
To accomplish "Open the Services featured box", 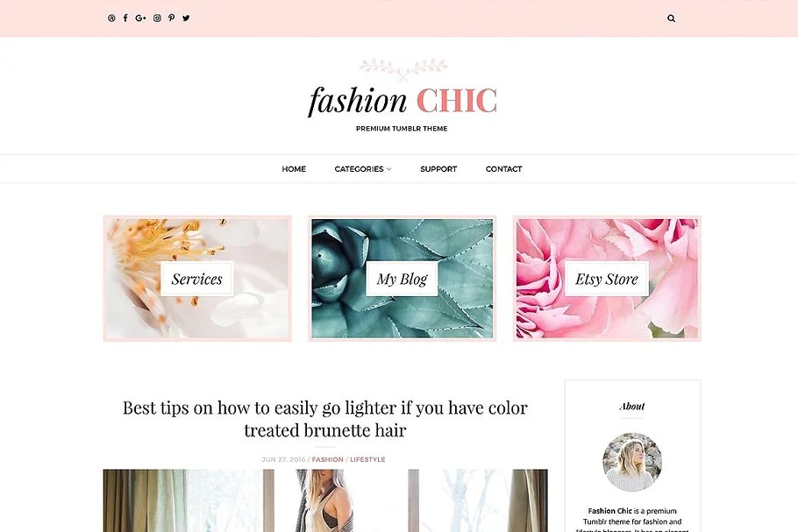I will coord(197,279).
